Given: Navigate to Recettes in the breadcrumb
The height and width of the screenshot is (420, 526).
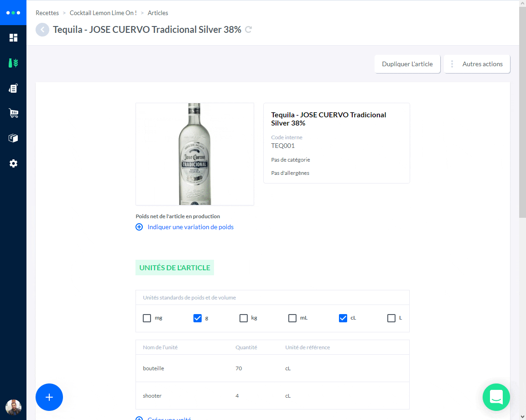Looking at the screenshot, I should 47,13.
